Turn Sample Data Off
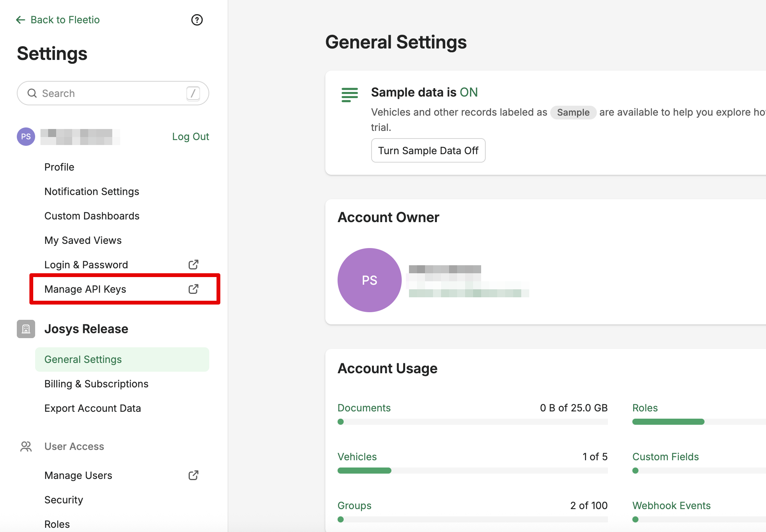This screenshot has height=532, width=766. point(428,150)
